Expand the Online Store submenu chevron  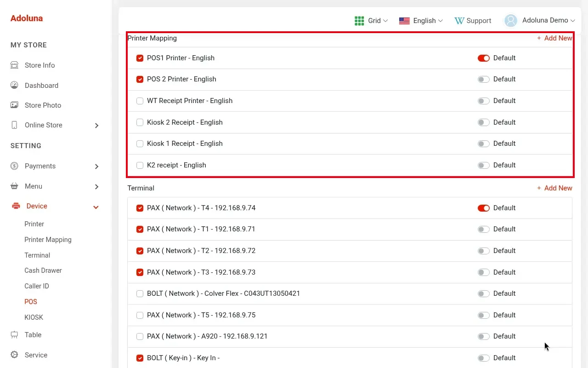(x=96, y=126)
